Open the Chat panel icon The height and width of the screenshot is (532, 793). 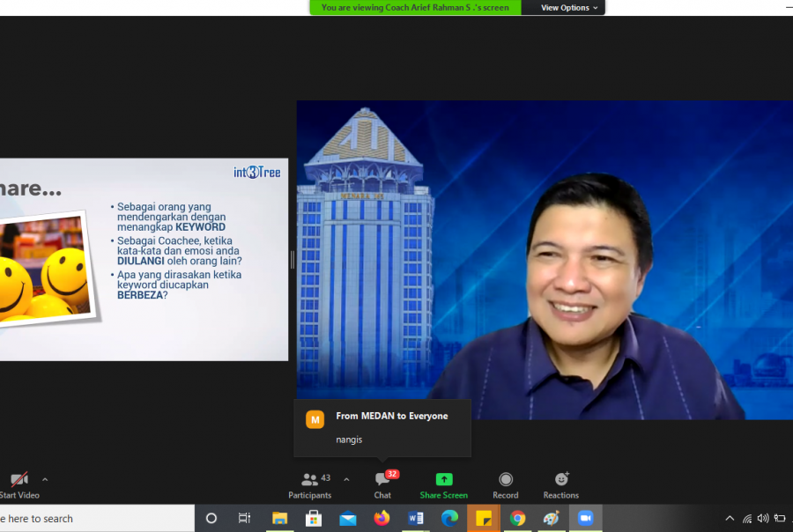(x=382, y=480)
